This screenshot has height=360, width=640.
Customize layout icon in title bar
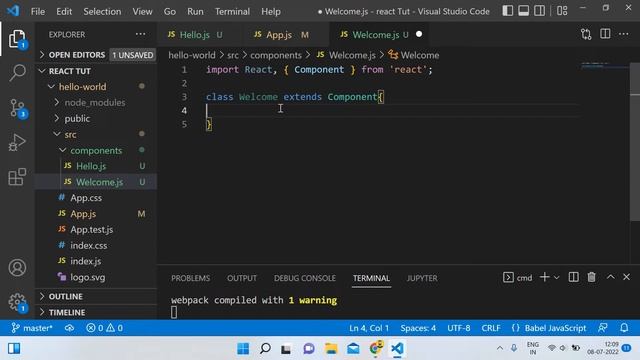(x=562, y=11)
